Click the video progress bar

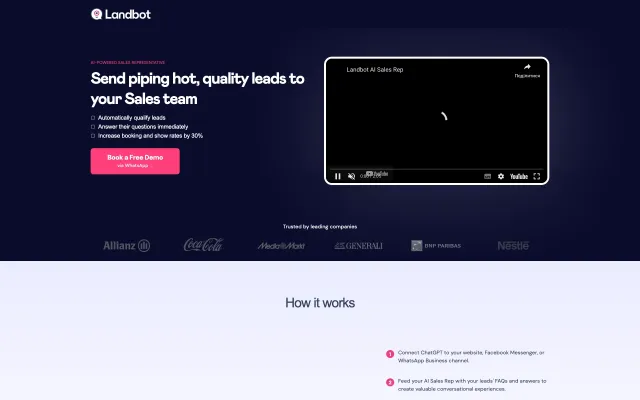(436, 168)
